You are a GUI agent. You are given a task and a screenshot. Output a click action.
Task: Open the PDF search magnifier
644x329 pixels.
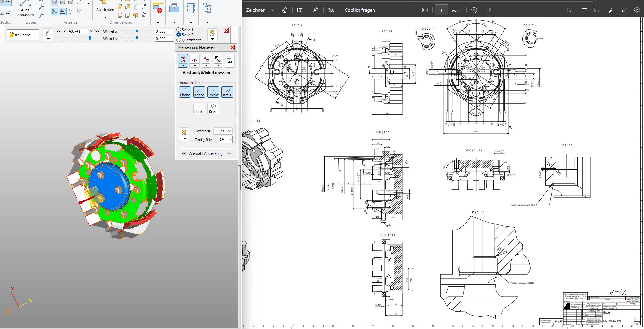pyautogui.click(x=569, y=10)
